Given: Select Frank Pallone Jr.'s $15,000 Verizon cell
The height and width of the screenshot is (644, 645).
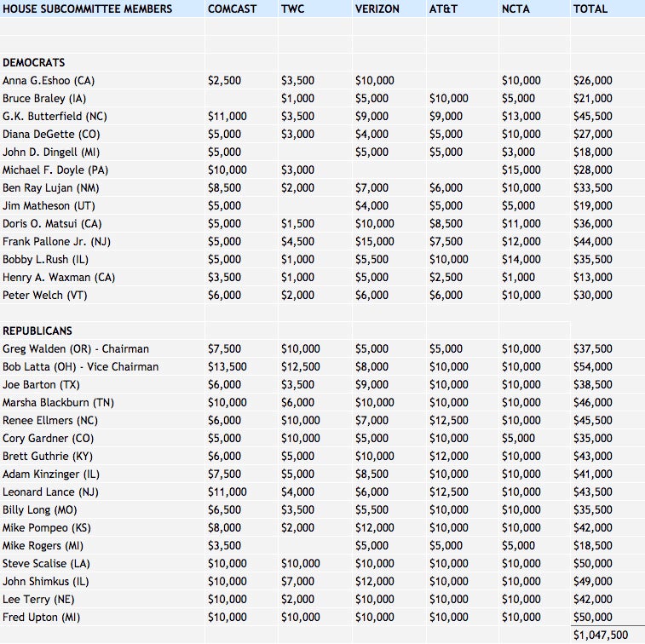Looking at the screenshot, I should coord(375,241).
